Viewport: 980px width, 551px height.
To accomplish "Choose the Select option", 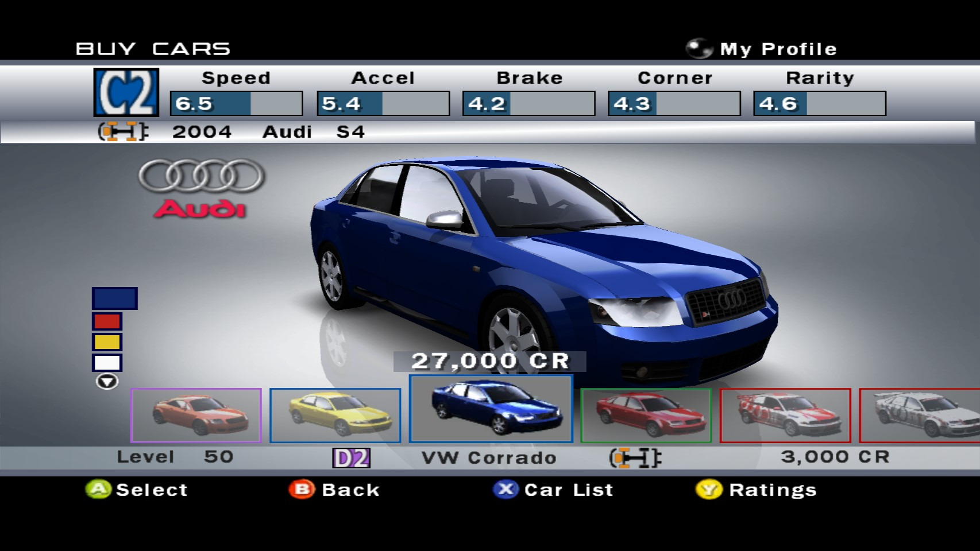I will coord(152,490).
